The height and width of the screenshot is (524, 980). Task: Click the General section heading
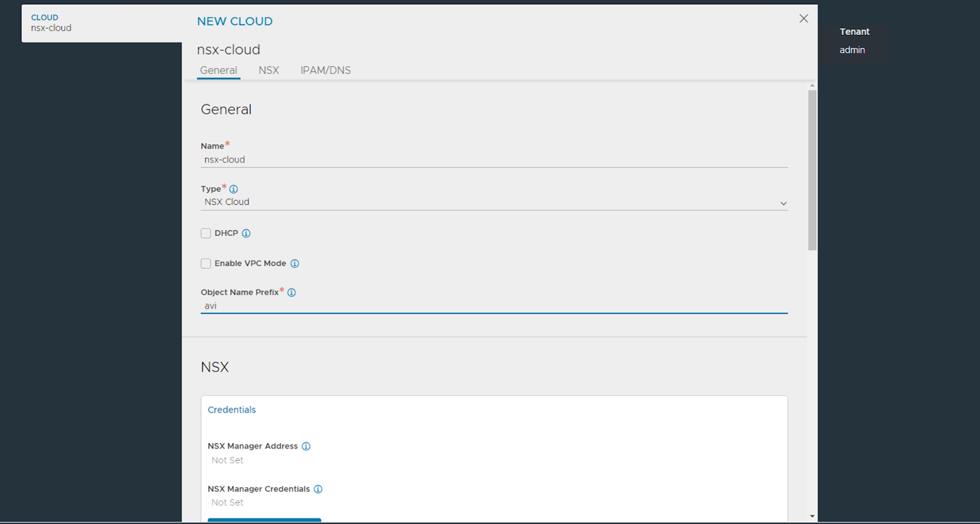[226, 110]
